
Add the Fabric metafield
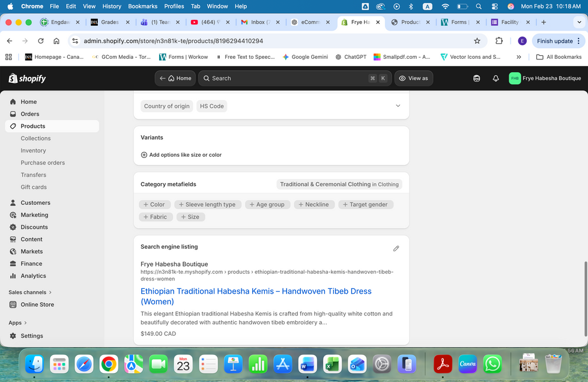156,217
